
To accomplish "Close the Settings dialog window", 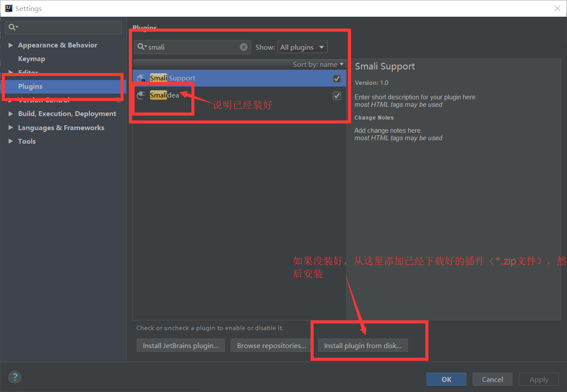I will click(x=557, y=8).
